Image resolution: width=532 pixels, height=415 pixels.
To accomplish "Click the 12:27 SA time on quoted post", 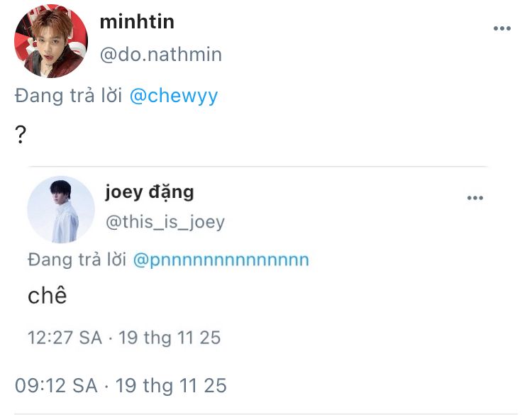I will (65, 337).
